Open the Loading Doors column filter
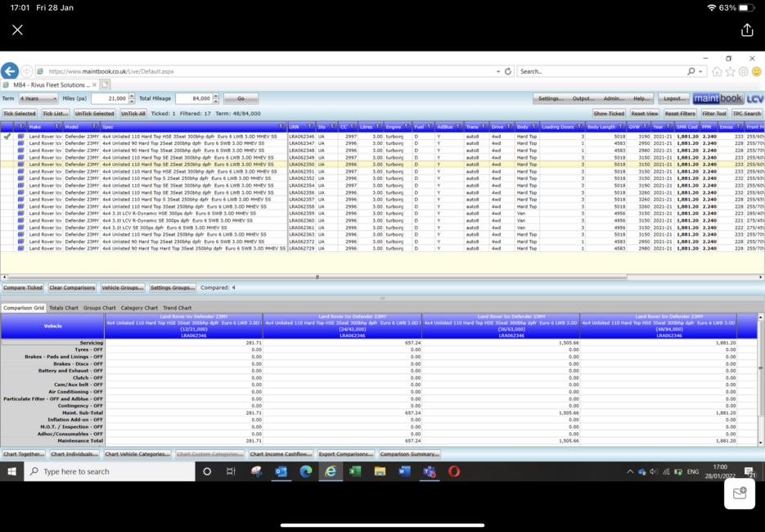 tap(579, 127)
